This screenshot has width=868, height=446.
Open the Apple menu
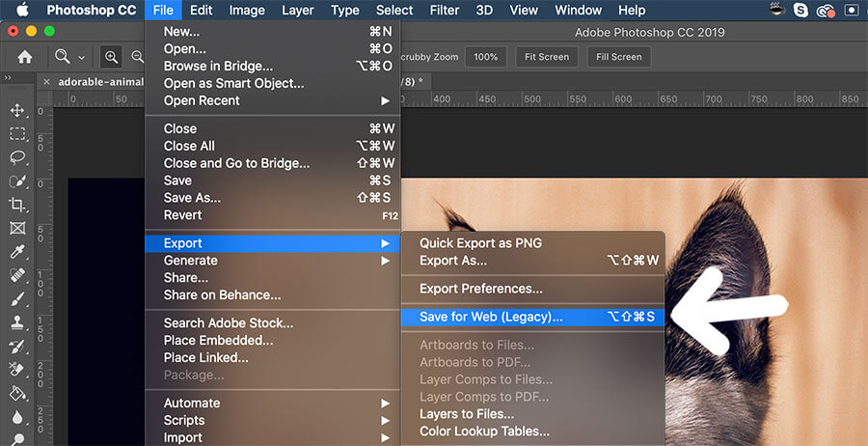coord(21,10)
